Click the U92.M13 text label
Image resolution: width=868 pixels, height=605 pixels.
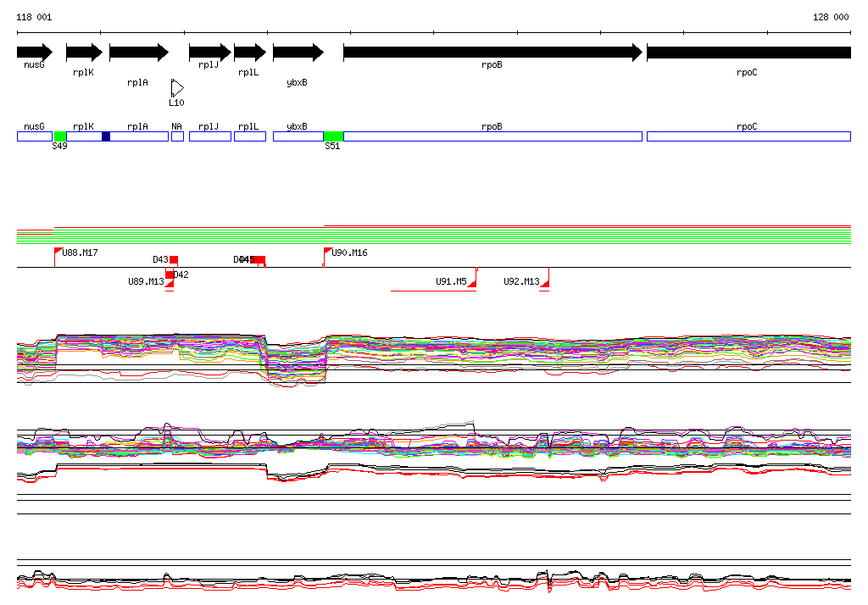click(521, 281)
